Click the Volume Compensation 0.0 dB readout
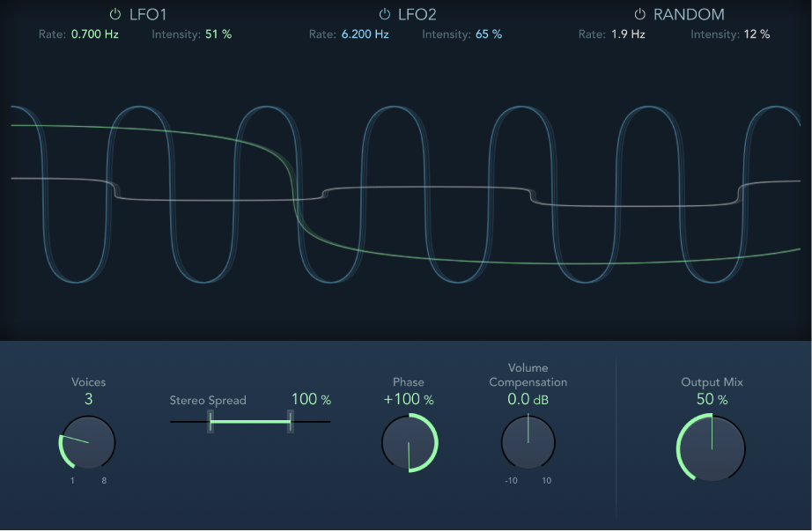812x532 pixels. 528,399
